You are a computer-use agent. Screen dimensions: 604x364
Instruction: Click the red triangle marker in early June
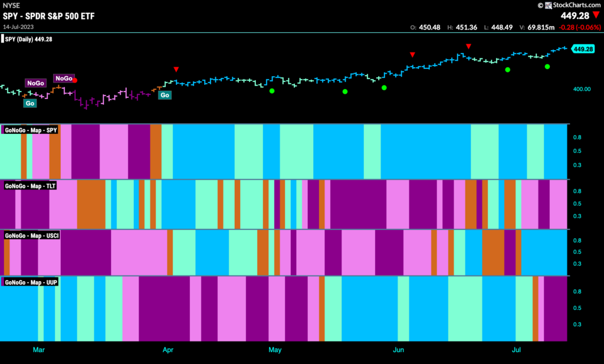pyautogui.click(x=412, y=55)
